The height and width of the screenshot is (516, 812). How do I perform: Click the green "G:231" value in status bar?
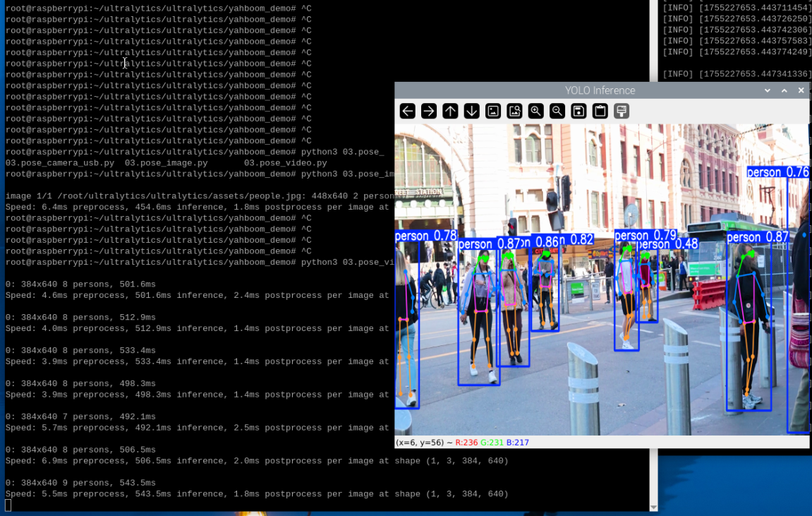tap(492, 443)
